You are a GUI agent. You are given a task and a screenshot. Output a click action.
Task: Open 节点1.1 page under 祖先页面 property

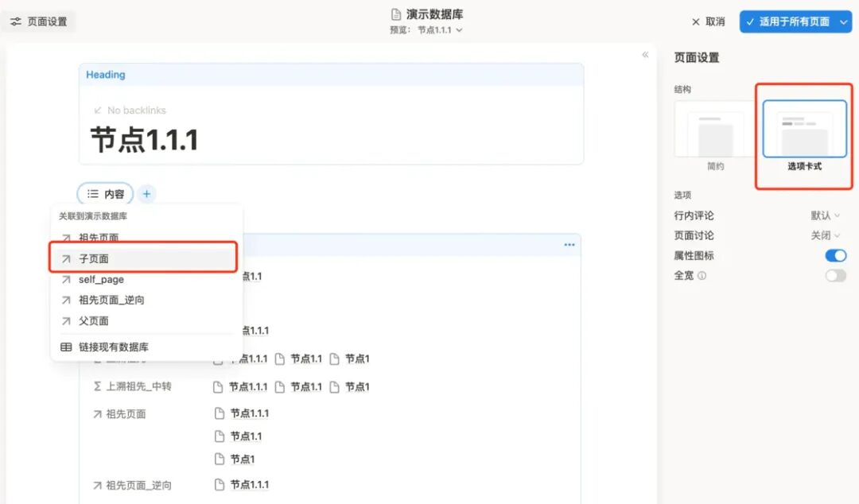point(238,436)
